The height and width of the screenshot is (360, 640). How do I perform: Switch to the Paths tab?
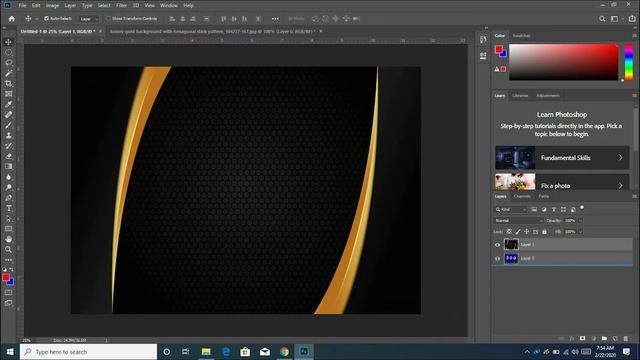click(544, 196)
